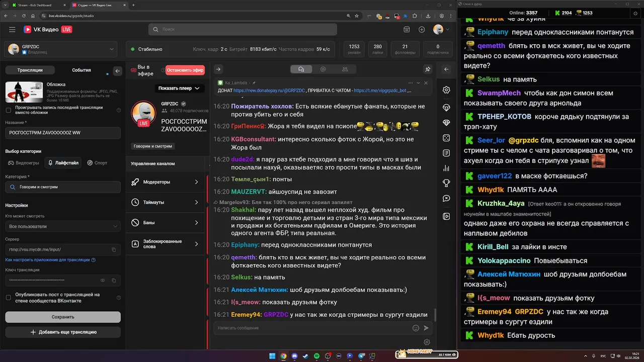The height and width of the screenshot is (362, 644).
Task: Click the 'Остановить эфир' button
Action: tap(185, 70)
